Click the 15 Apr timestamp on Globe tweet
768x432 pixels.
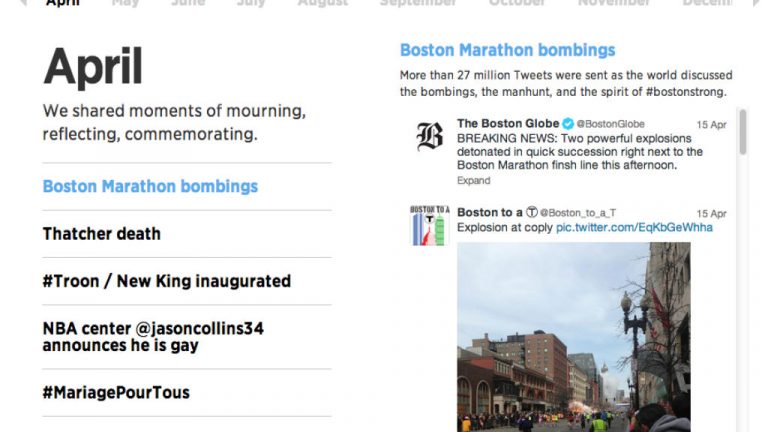coord(711,124)
